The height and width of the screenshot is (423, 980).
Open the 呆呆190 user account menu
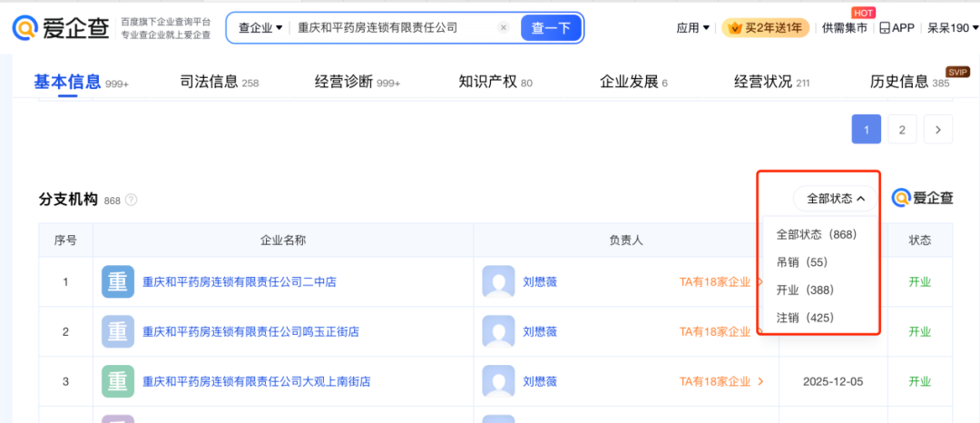(953, 28)
